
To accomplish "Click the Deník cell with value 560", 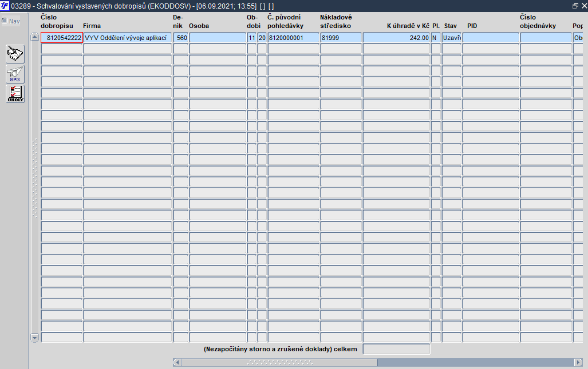I will 181,38.
